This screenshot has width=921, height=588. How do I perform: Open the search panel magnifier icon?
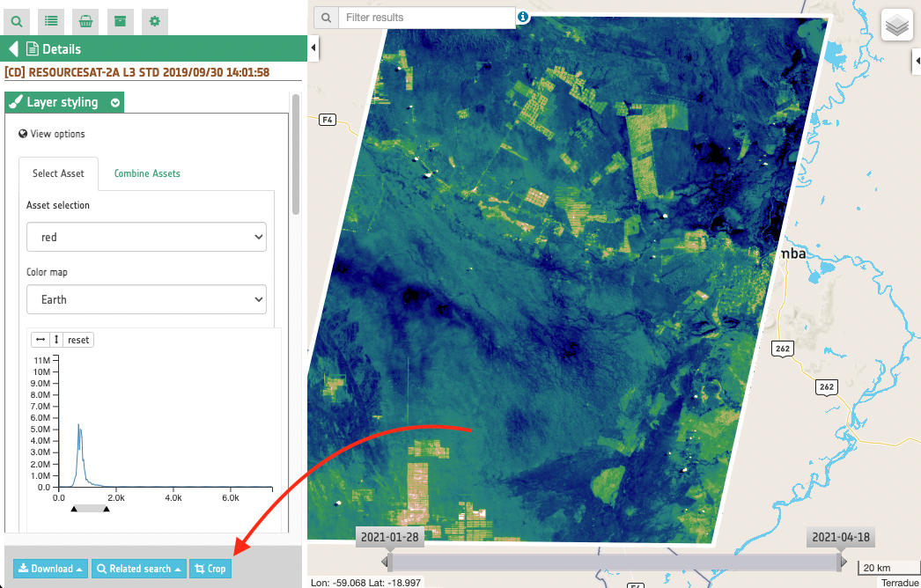pos(18,20)
